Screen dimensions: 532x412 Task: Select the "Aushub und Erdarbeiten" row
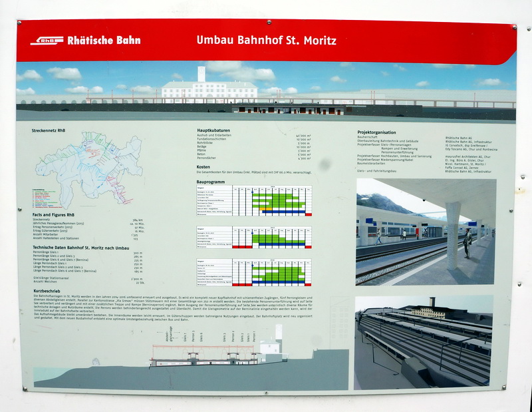click(254, 135)
